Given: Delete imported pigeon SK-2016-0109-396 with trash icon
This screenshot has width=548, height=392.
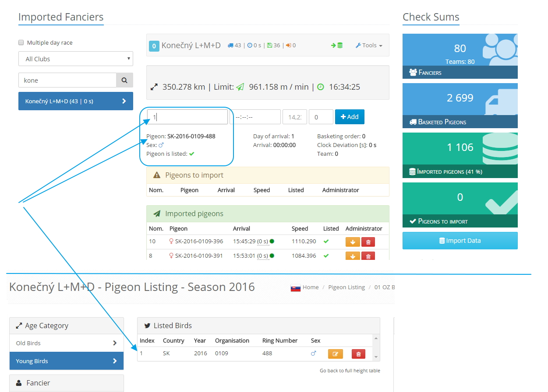Looking at the screenshot, I should (x=368, y=241).
